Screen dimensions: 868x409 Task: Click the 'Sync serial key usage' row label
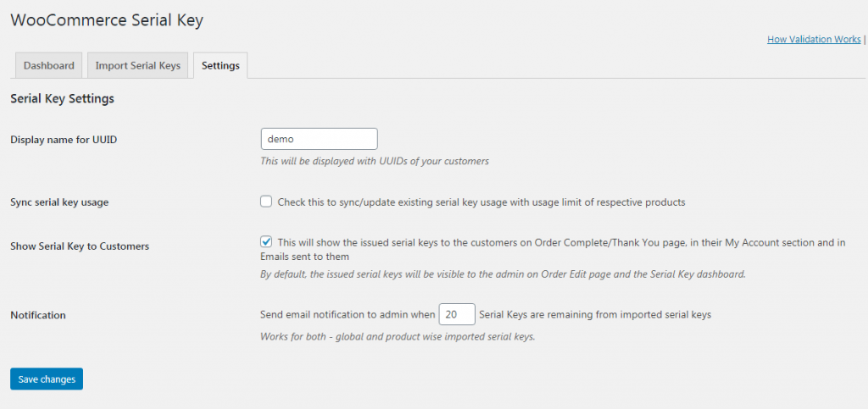(x=59, y=202)
